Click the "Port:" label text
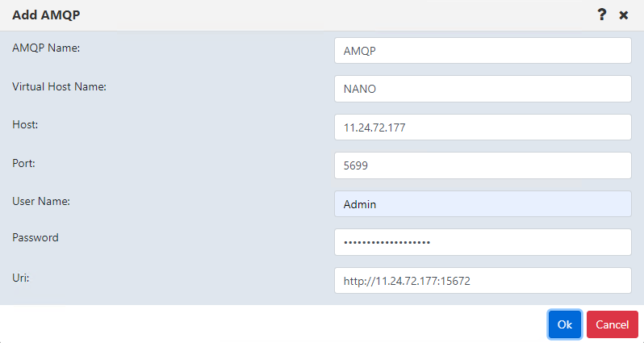Screen dimensions: 644x343 pos(24,163)
